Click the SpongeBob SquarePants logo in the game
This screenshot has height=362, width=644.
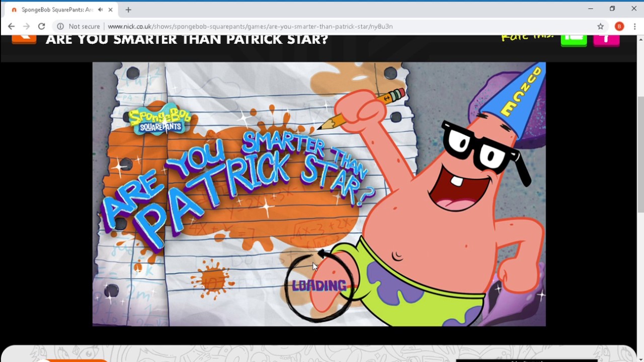159,119
